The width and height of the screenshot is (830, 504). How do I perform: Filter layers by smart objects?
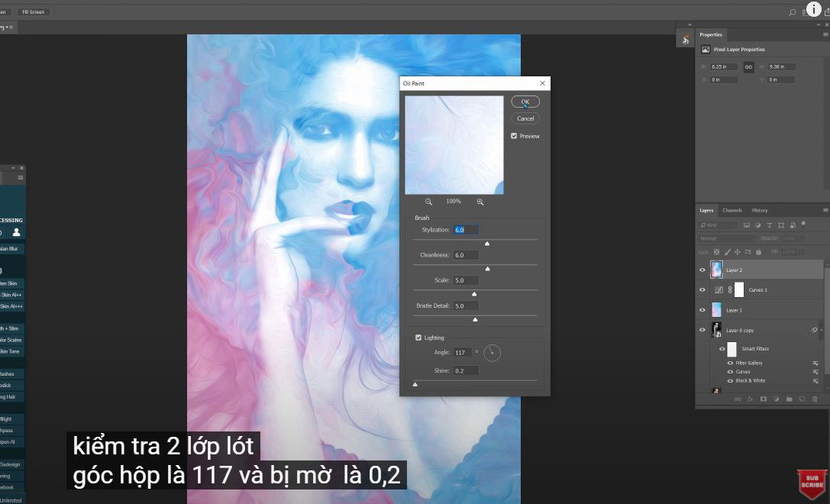pos(793,225)
